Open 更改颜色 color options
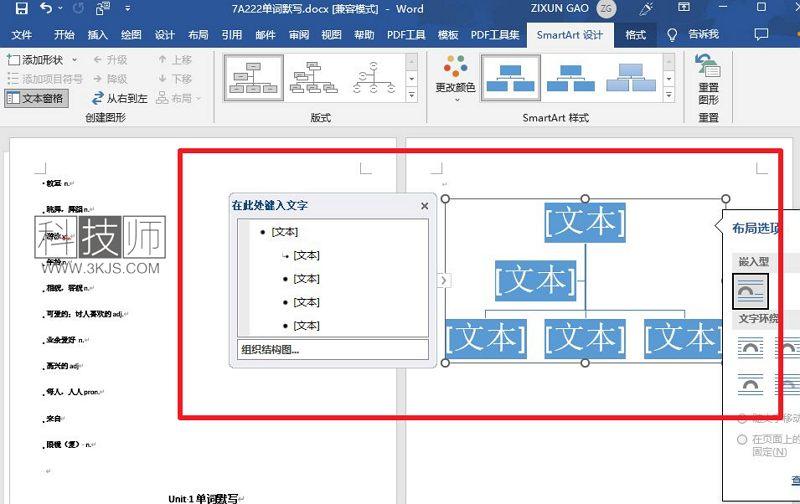Viewport: 800px width, 504px height. coord(455,78)
